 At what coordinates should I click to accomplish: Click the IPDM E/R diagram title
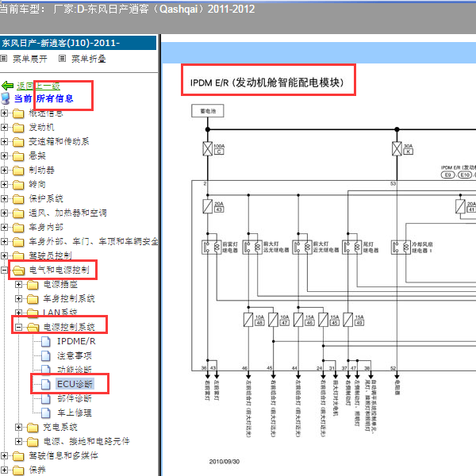point(267,83)
